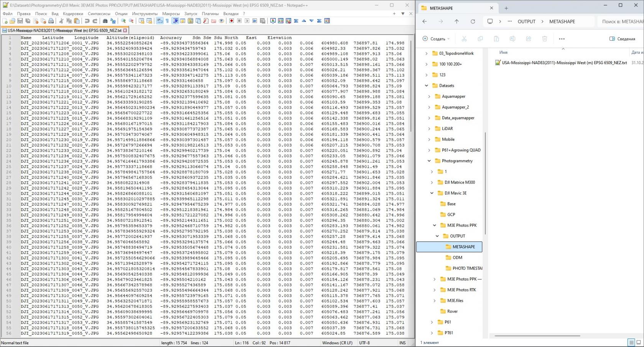Click the Paste icon in Notepad++ toolbar
Screen dimensions: 644x347
[77, 21]
